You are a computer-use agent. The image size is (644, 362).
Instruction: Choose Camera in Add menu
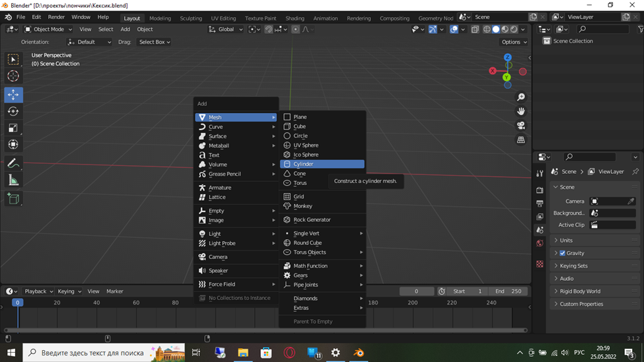click(236, 257)
